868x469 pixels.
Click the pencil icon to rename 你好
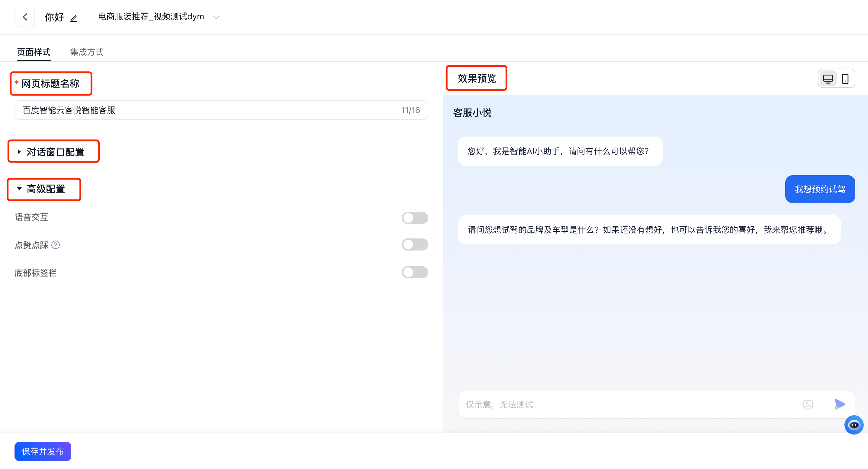[x=74, y=18]
